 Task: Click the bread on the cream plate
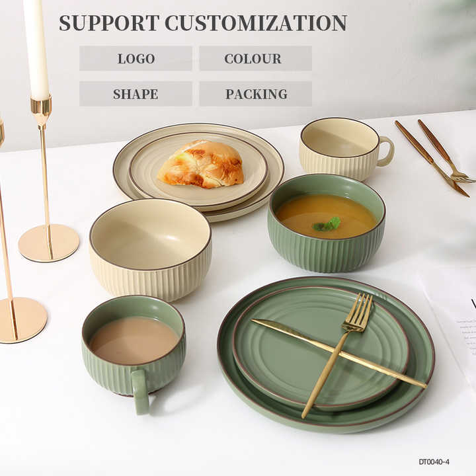pos(201,164)
